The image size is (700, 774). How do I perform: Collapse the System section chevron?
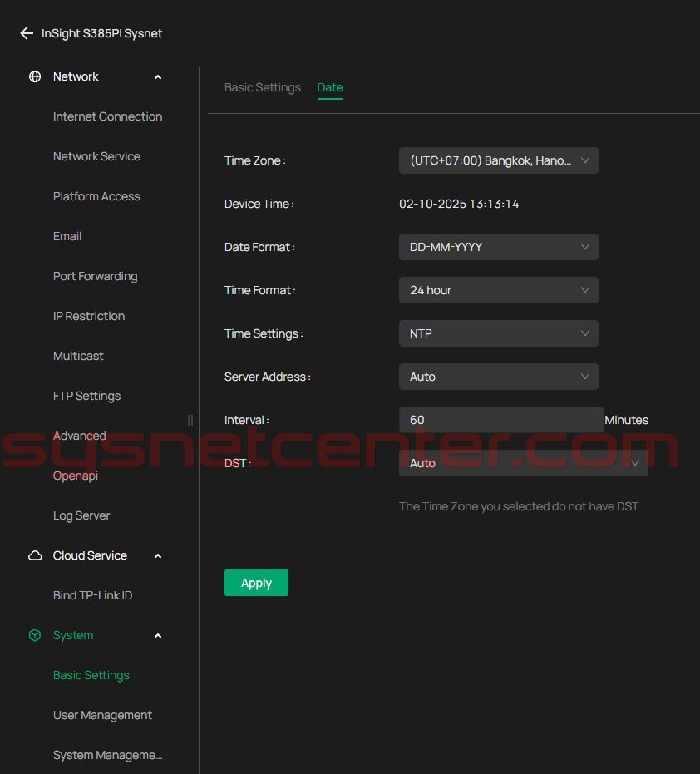[x=158, y=636]
